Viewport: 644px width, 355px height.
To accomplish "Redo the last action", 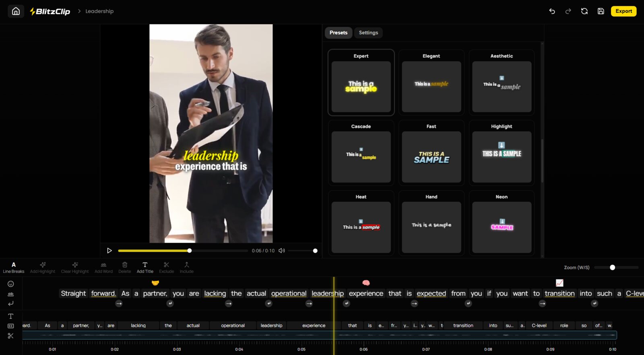I will (x=568, y=11).
